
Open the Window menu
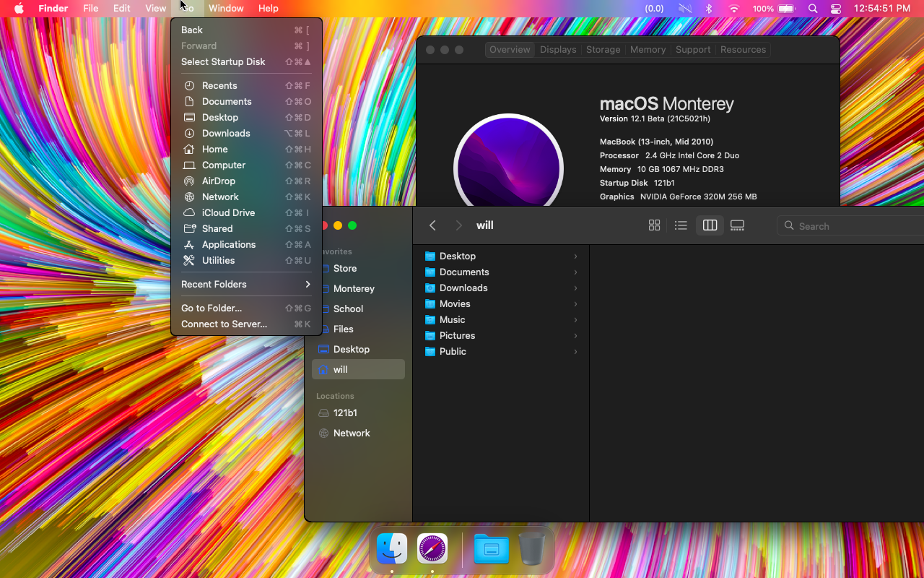pyautogui.click(x=226, y=9)
